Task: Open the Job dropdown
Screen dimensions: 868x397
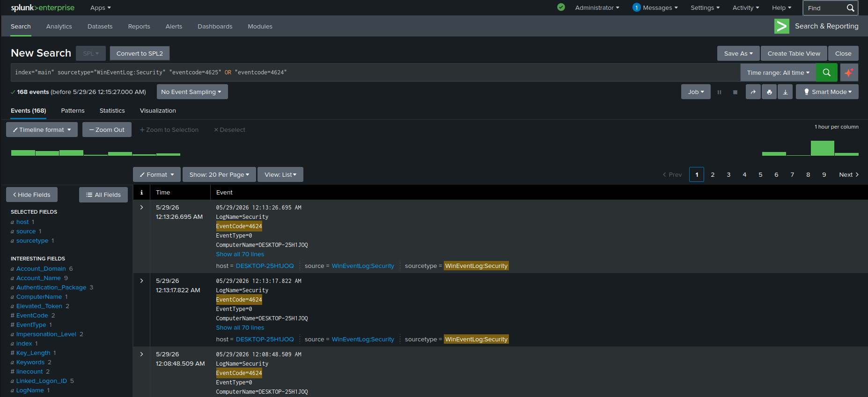Action: tap(696, 92)
